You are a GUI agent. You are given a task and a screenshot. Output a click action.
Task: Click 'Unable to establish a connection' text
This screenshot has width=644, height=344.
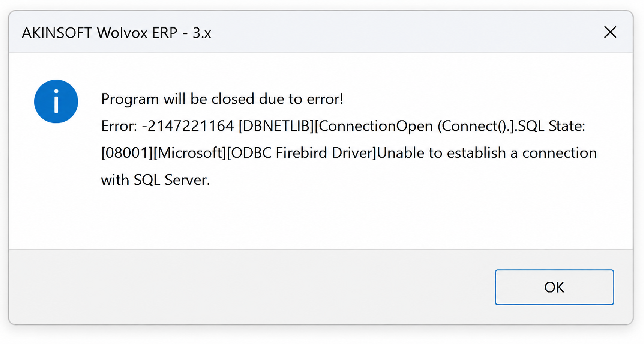pyautogui.click(x=487, y=153)
